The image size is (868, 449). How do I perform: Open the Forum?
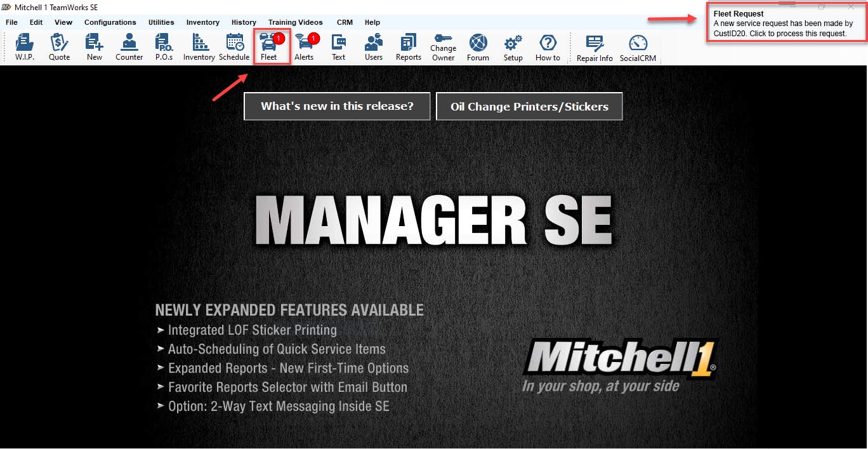478,46
